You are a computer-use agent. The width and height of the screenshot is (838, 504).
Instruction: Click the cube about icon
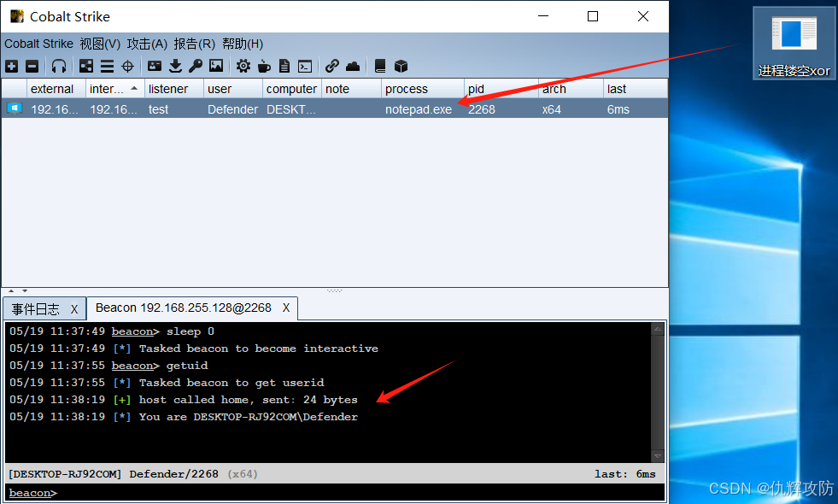coord(401,67)
